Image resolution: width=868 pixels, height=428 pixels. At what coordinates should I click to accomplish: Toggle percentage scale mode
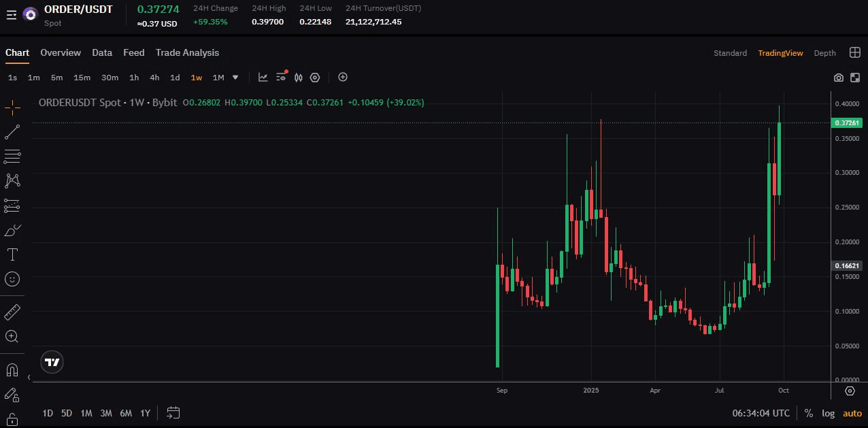[808, 413]
